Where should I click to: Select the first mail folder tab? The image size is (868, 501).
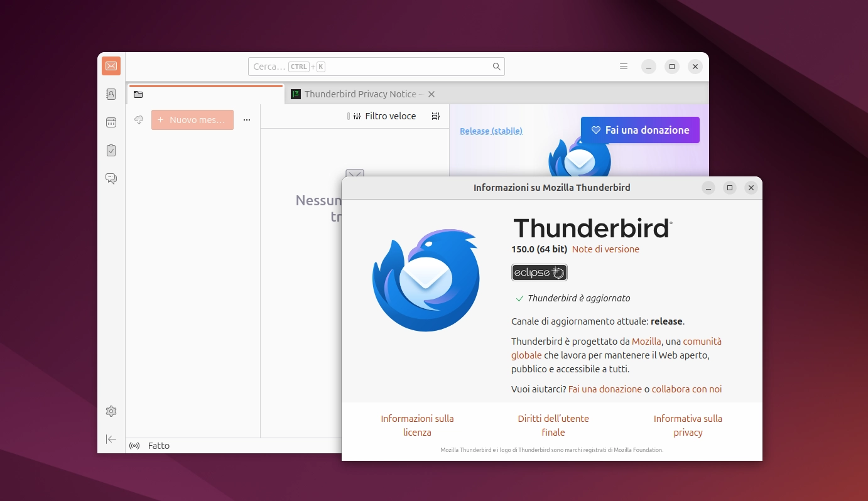pos(205,94)
